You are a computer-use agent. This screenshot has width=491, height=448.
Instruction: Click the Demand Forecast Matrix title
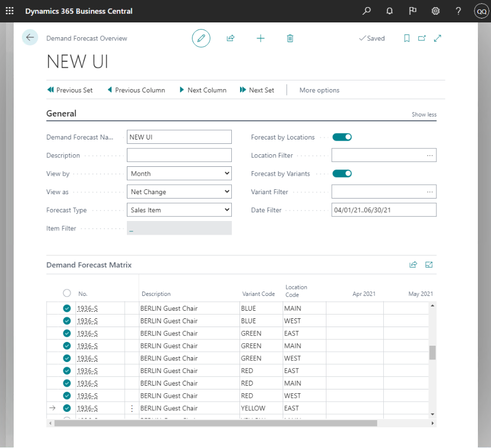(x=89, y=265)
